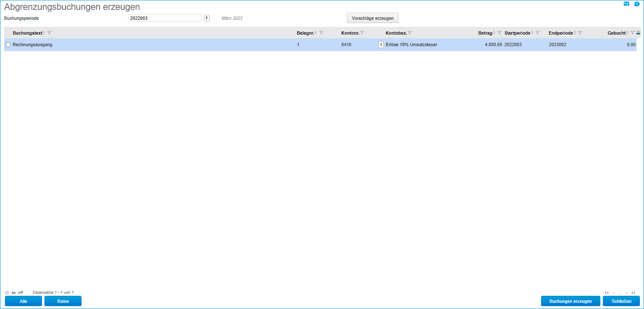Click into the Buchungsperiode input field

[165, 18]
